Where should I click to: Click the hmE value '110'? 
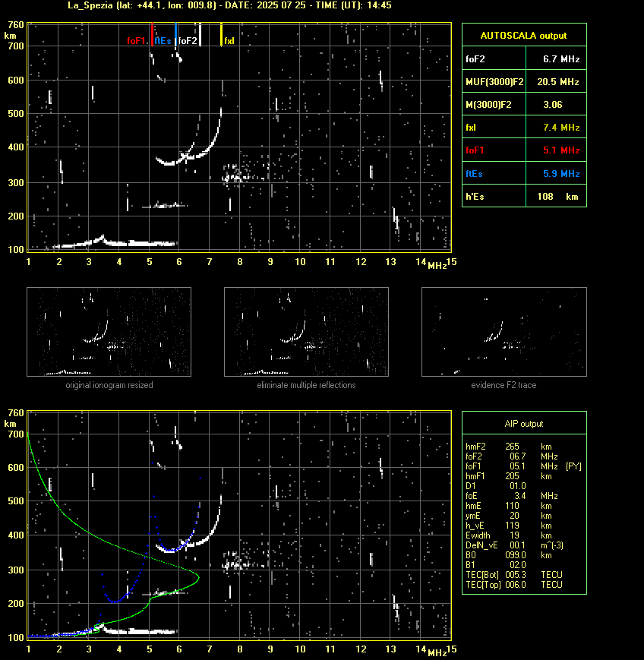pyautogui.click(x=513, y=506)
